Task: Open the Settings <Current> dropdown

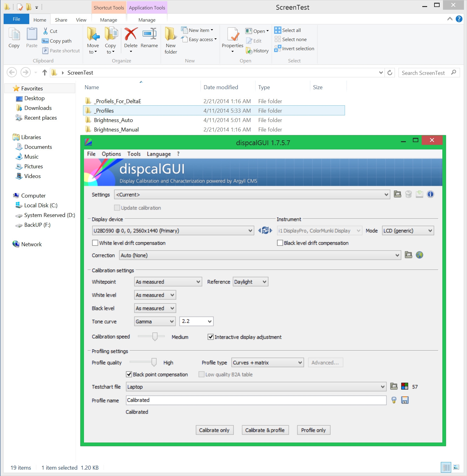Action: point(252,194)
